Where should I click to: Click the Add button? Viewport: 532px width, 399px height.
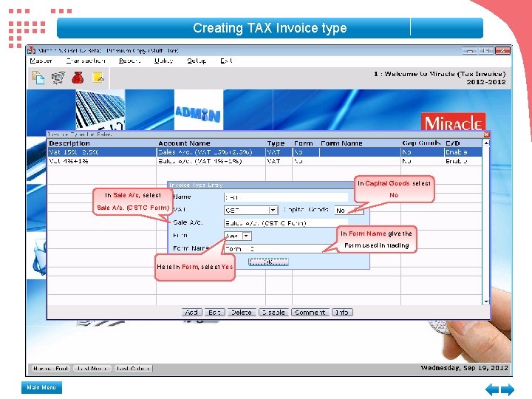click(191, 312)
